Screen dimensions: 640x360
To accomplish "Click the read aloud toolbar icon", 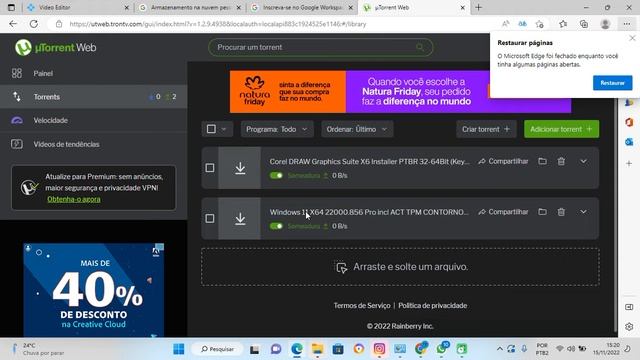I will 505,24.
